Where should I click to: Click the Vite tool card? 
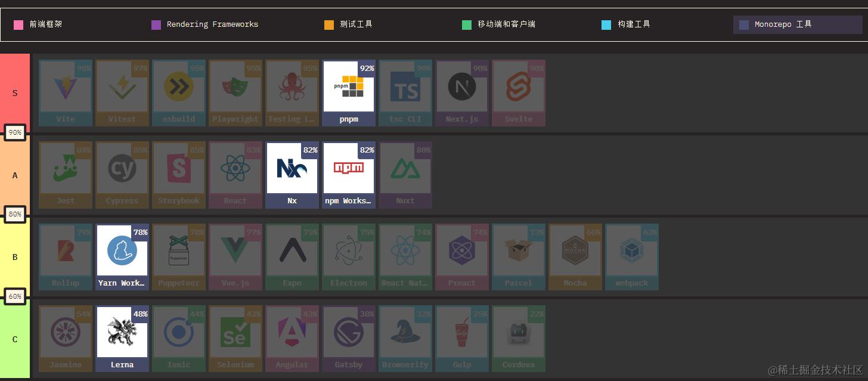click(66, 92)
